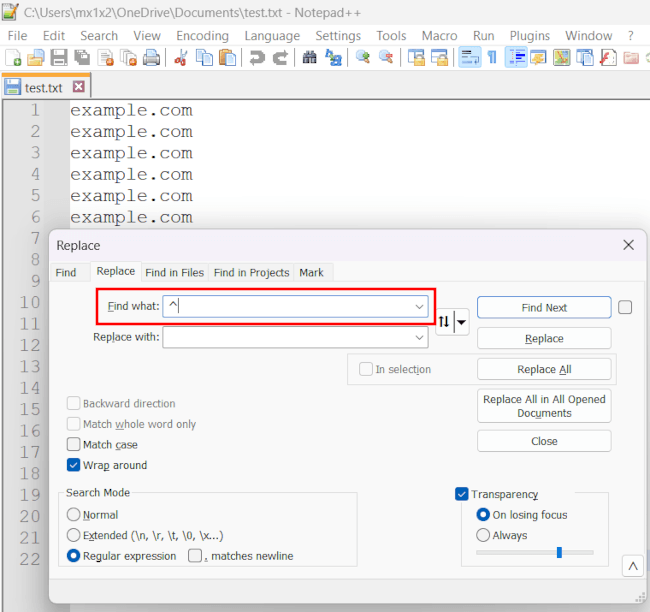Click the Paste clipboard icon
The image size is (650, 612).
(227, 58)
